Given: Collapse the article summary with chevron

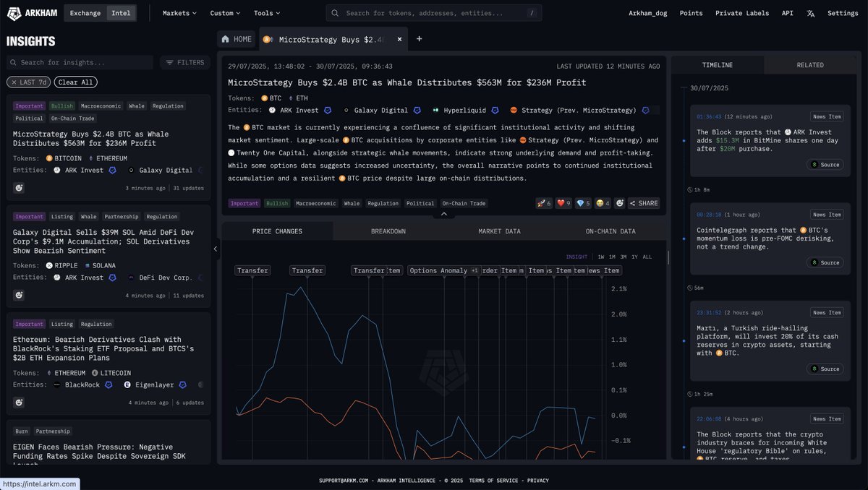Looking at the screenshot, I should point(444,214).
